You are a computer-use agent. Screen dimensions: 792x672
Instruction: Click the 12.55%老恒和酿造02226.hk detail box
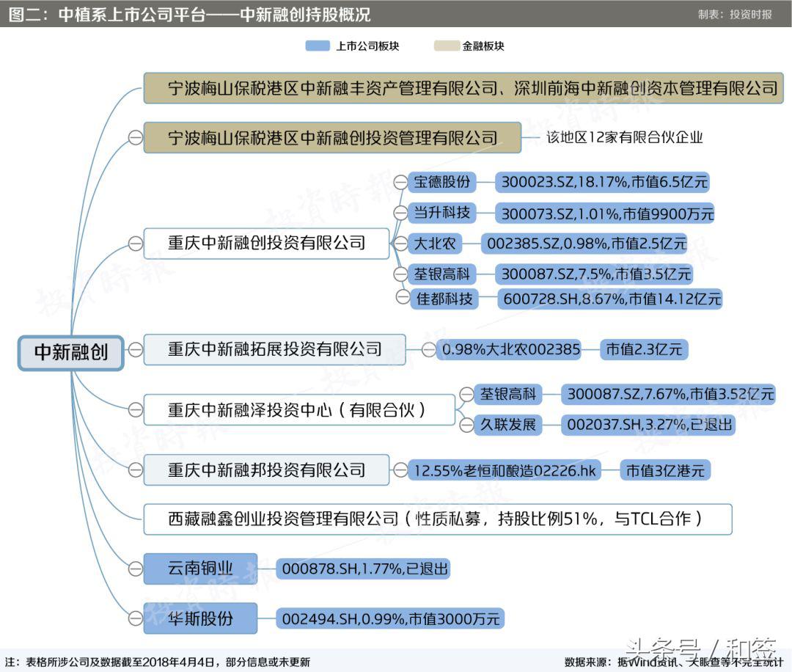point(506,470)
